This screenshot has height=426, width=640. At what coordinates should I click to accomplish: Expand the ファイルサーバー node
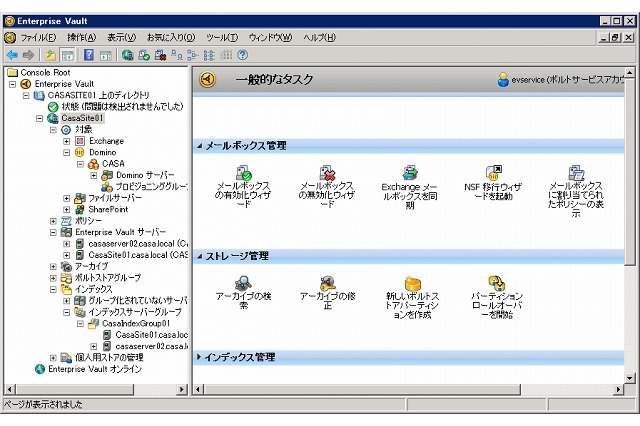(x=67, y=198)
